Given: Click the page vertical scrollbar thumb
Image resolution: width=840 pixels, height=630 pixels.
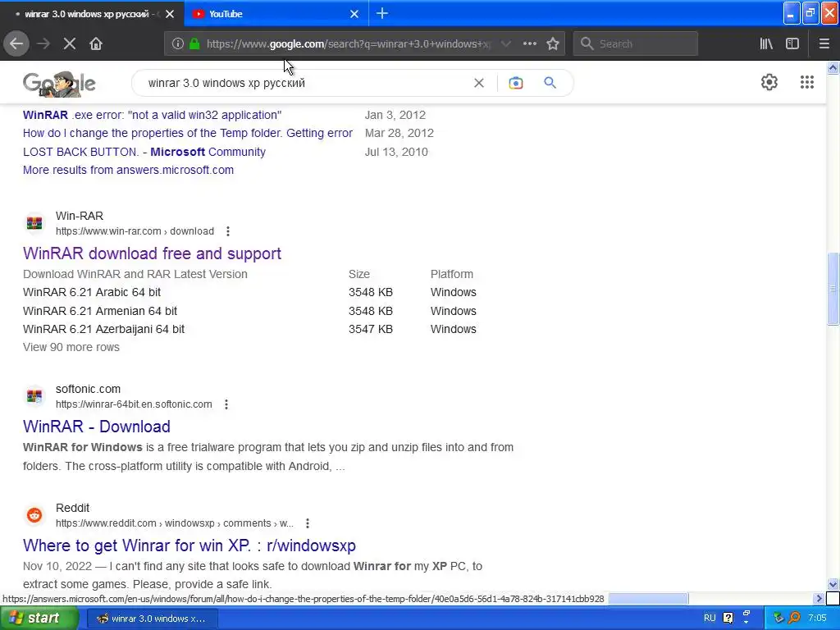Looking at the screenshot, I should [x=833, y=288].
